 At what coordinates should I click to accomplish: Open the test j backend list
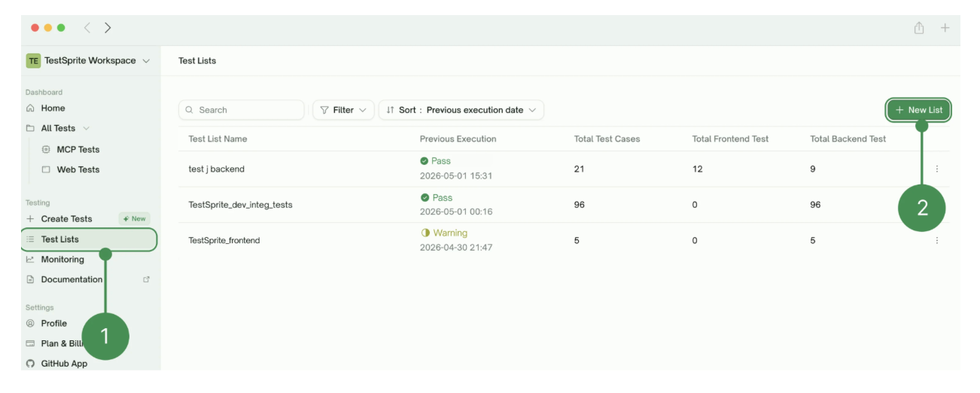(x=216, y=169)
